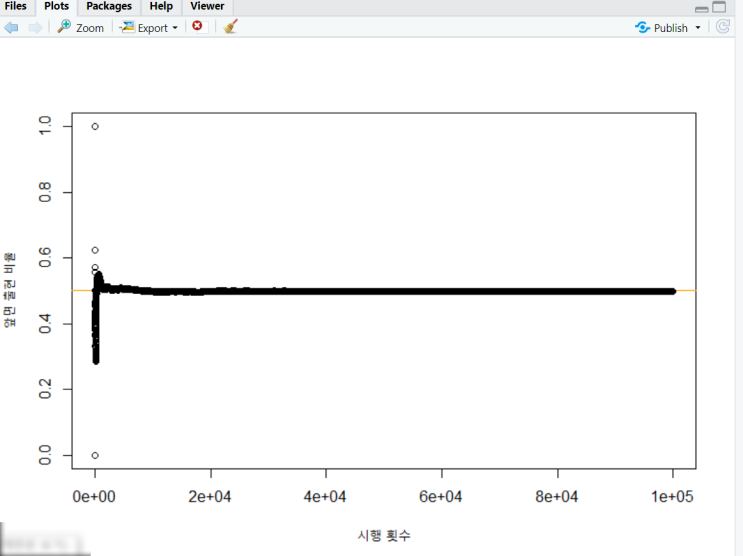The height and width of the screenshot is (556, 743).
Task: Click the x-axis label 1e+05
Action: coord(672,496)
